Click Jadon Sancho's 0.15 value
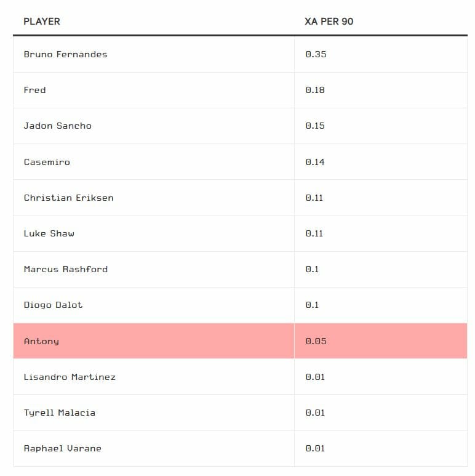Screen dimensions: 475x476 coord(315,126)
